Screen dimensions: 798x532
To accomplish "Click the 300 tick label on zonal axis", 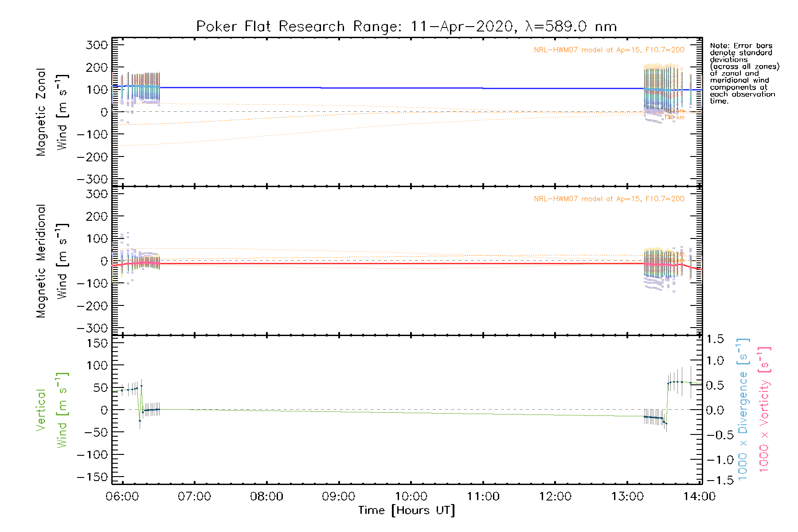I will click(97, 45).
